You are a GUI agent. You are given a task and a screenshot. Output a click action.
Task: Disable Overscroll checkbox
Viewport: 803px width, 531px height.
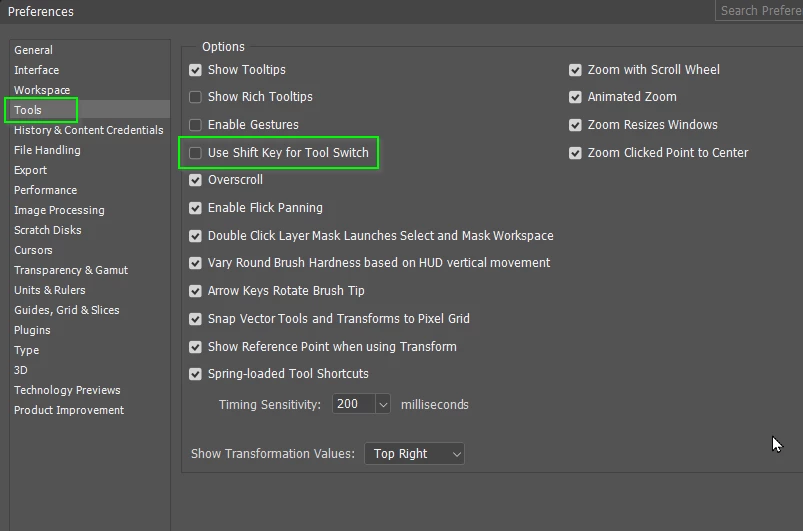coord(195,180)
